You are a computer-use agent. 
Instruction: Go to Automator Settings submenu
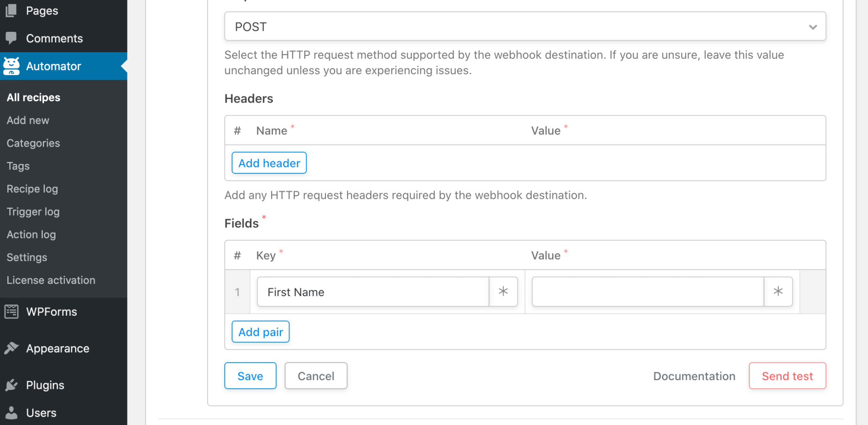(x=27, y=257)
